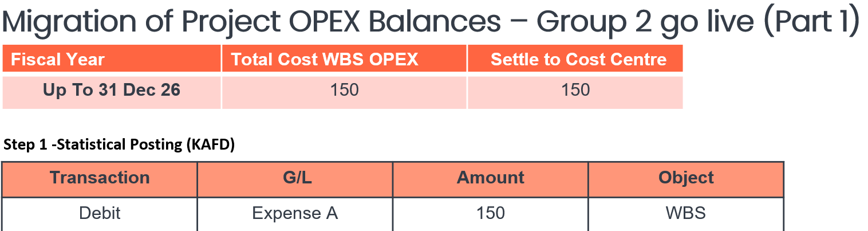Click the slide title 'Migration of Project OPEX Balances'
The image size is (868, 231).
click(252, 22)
